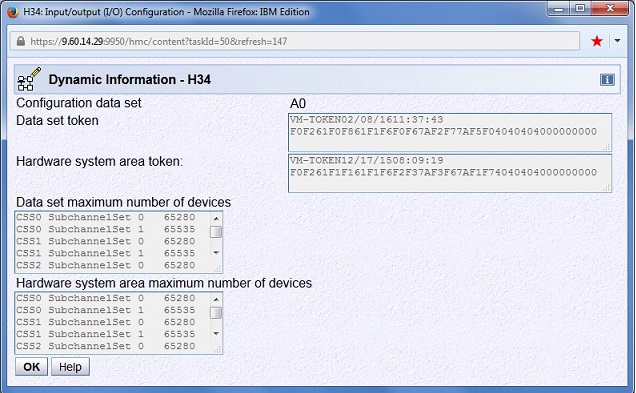Screen dimensions: 636x393
Task: Click the down arrow of hardware system area list
Action: pyautogui.click(x=216, y=334)
